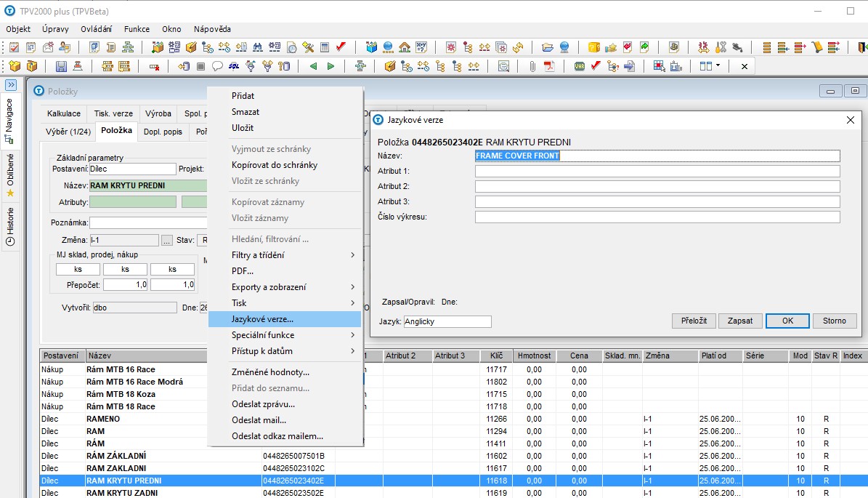
Task: Select Jazykové verze... in context menu
Action: tap(285, 319)
